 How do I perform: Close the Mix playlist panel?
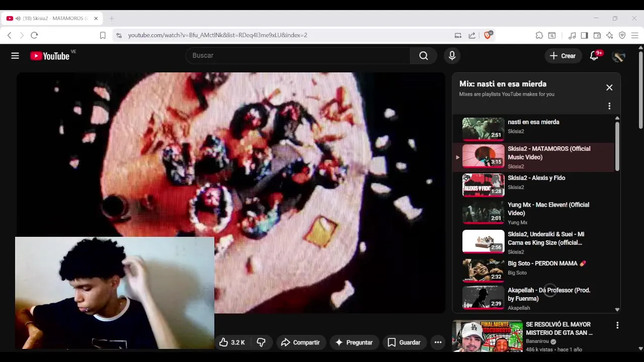coord(609,87)
